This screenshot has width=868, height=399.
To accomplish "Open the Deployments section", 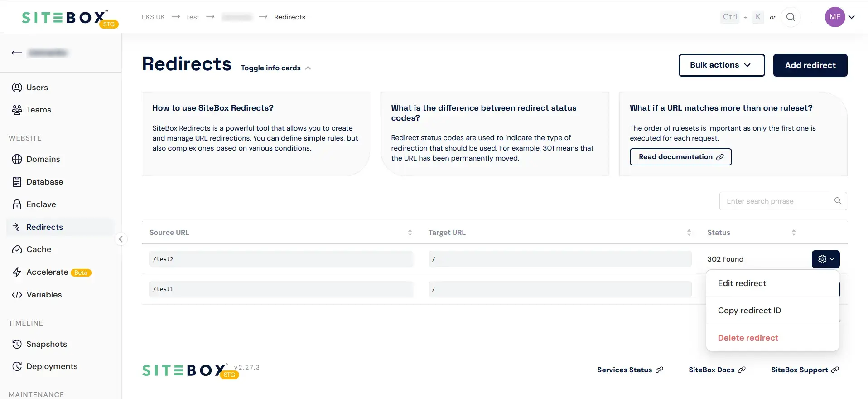I will tap(52, 366).
